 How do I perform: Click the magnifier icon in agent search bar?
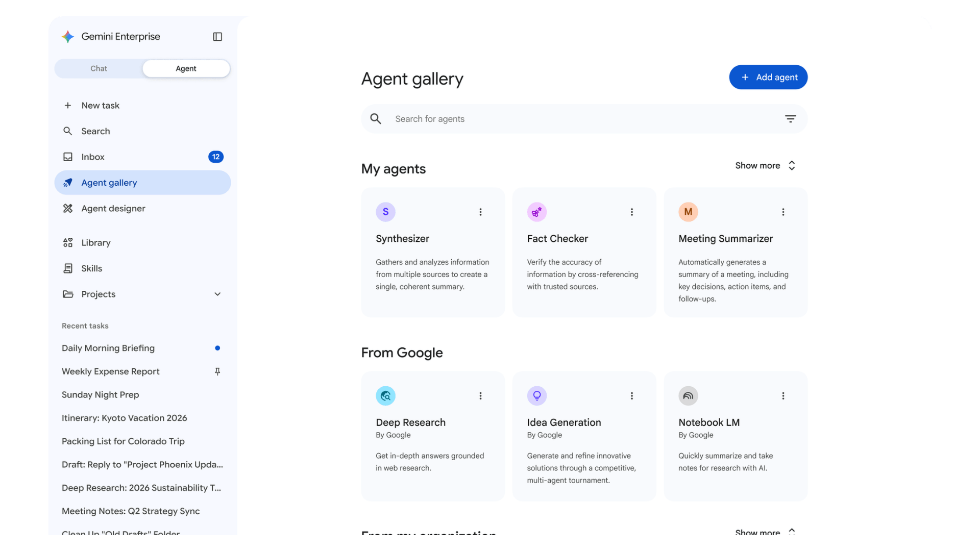(376, 119)
